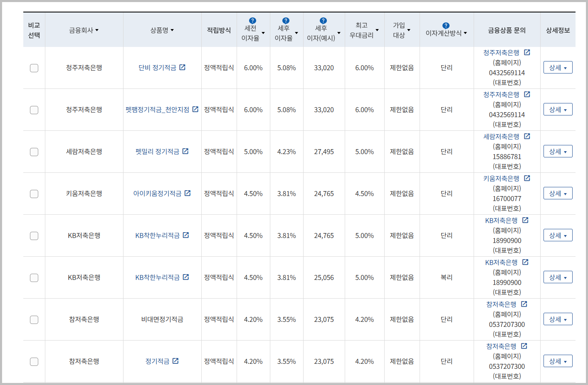Check the KB저축은행 단리 row compare box
588x385 pixels.
pos(34,236)
